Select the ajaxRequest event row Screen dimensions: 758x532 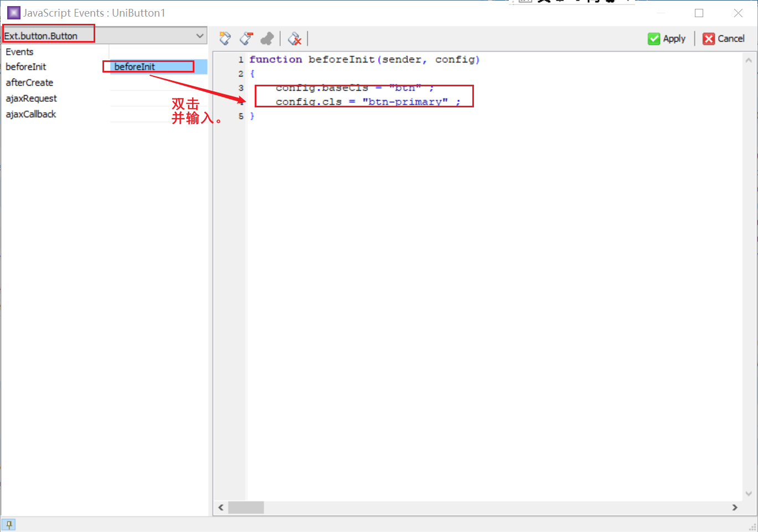(x=32, y=98)
